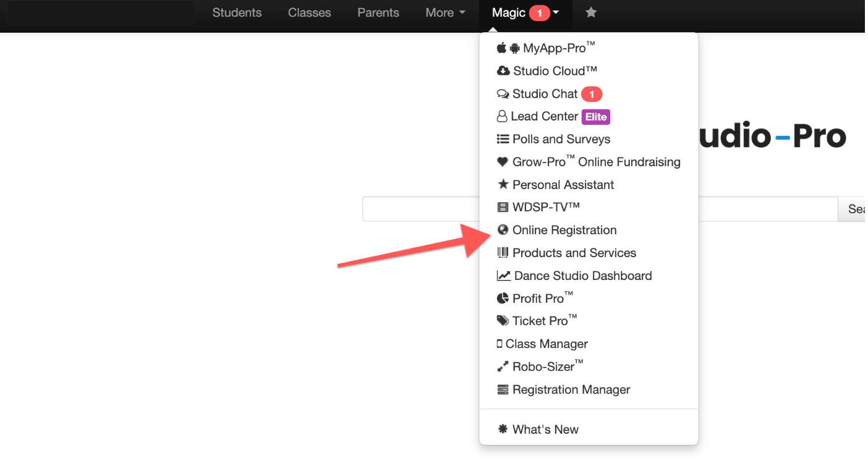868x461 pixels.
Task: Click the server icon beside Registration Manager
Action: click(503, 390)
